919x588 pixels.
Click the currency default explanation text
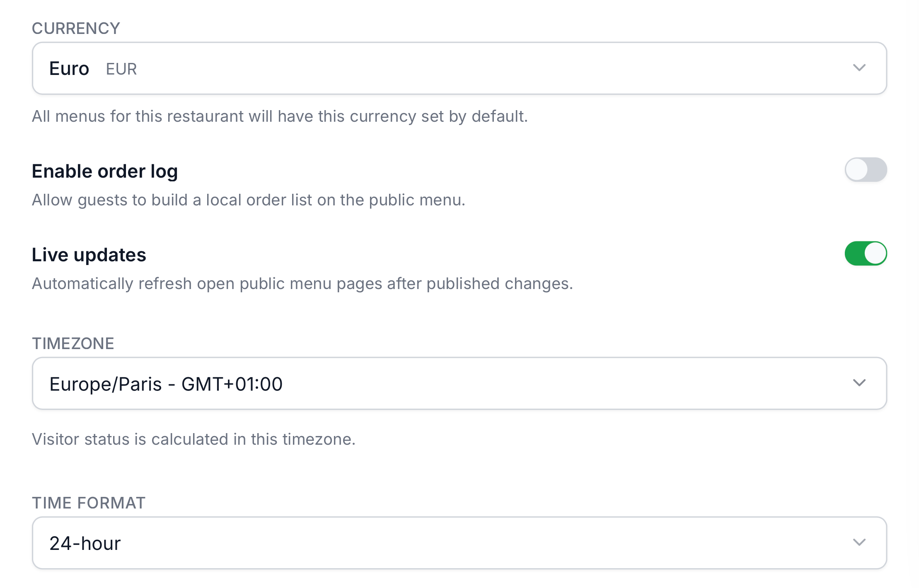[x=280, y=116]
